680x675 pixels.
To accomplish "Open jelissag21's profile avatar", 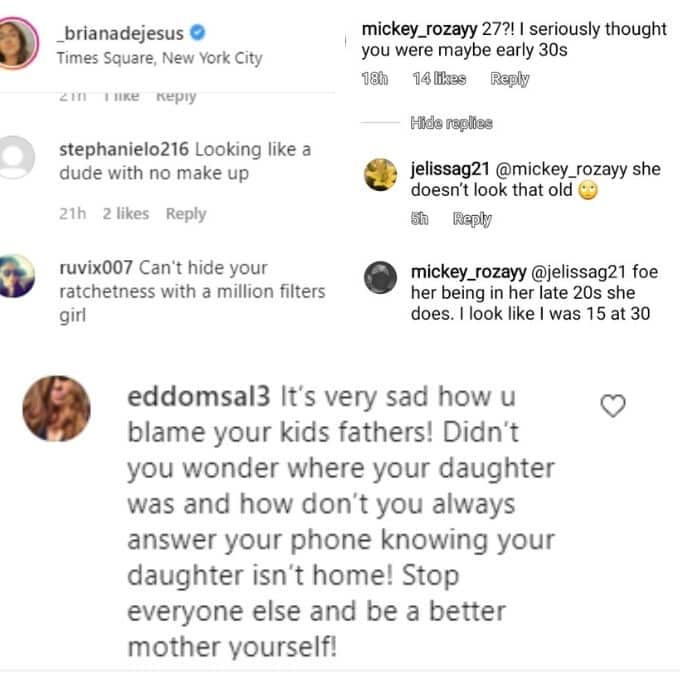I will coord(381,177).
